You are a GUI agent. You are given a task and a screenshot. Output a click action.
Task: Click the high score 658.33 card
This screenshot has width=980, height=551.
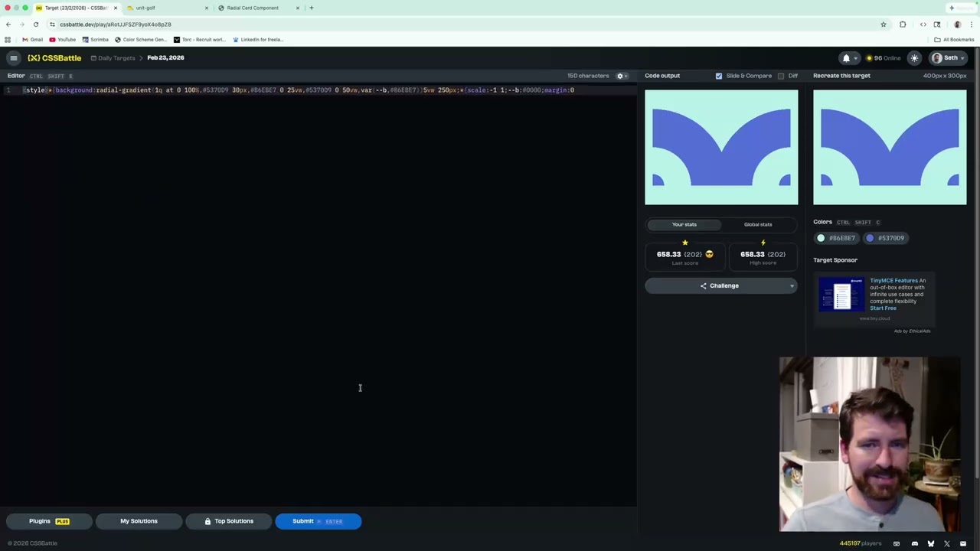coord(763,257)
